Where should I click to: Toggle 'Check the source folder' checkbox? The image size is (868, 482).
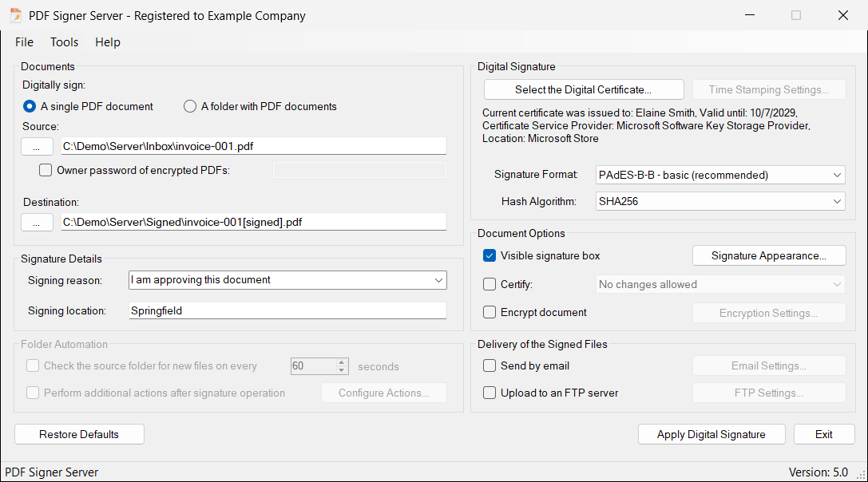click(33, 365)
